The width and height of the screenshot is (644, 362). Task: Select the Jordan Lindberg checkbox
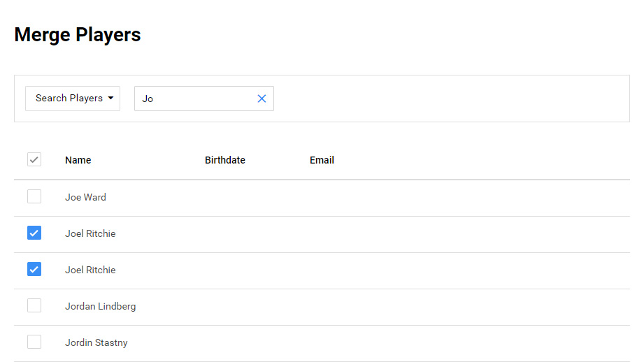[x=34, y=306]
